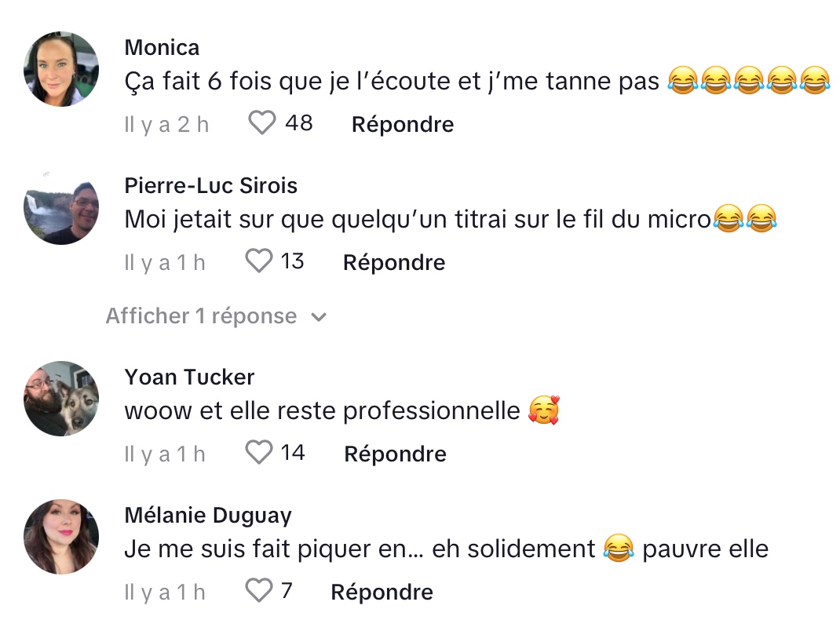Reply to Yoan Tucker's comment

point(395,454)
